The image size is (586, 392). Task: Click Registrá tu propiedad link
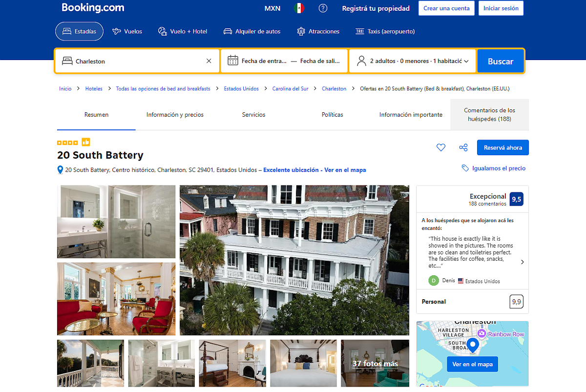[x=376, y=8]
